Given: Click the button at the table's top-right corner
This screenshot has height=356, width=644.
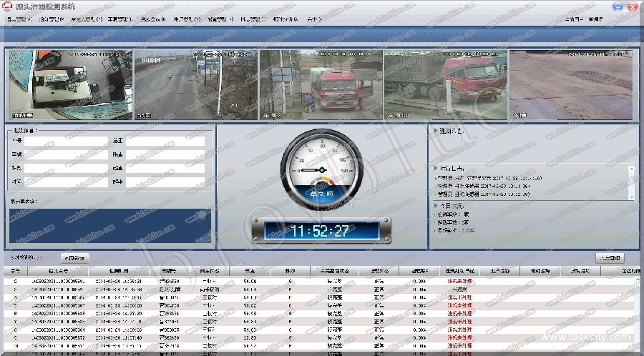Looking at the screenshot, I should (609, 257).
